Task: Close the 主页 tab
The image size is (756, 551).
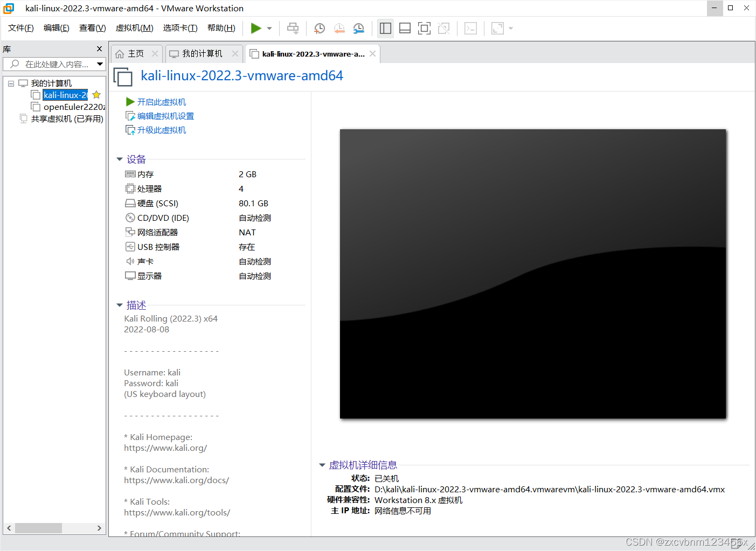Action: tap(155, 54)
